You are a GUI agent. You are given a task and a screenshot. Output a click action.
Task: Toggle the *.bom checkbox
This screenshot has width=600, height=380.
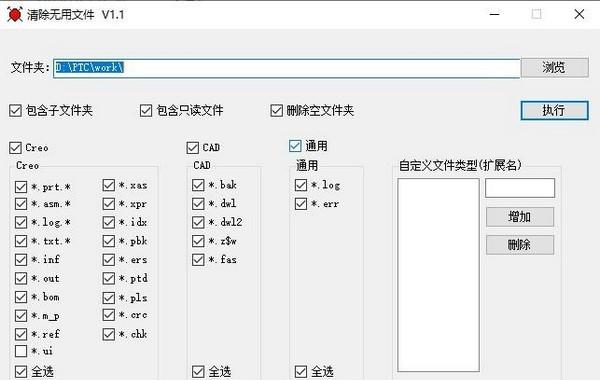pos(21,297)
